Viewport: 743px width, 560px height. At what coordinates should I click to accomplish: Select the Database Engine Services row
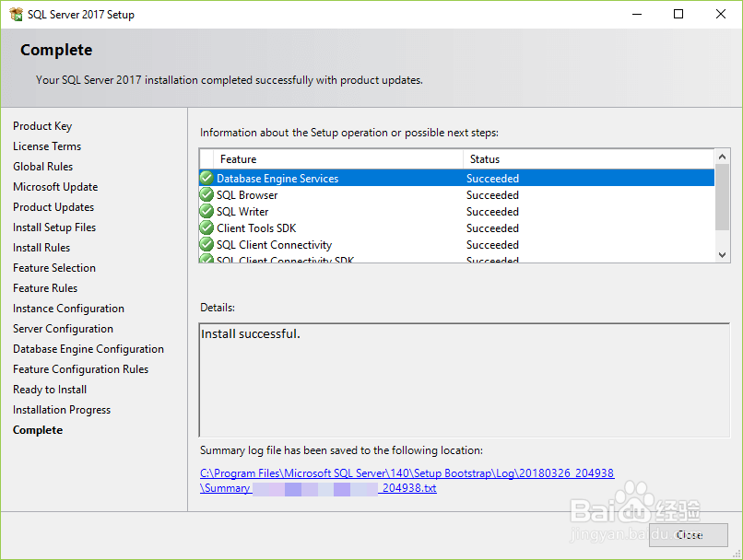pyautogui.click(x=457, y=178)
